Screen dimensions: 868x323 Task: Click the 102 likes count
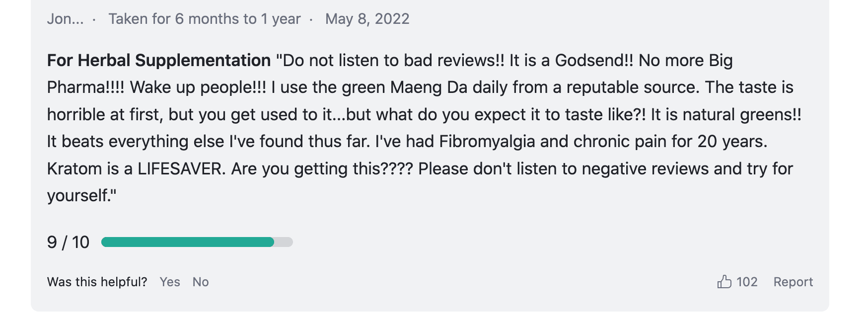click(x=747, y=282)
